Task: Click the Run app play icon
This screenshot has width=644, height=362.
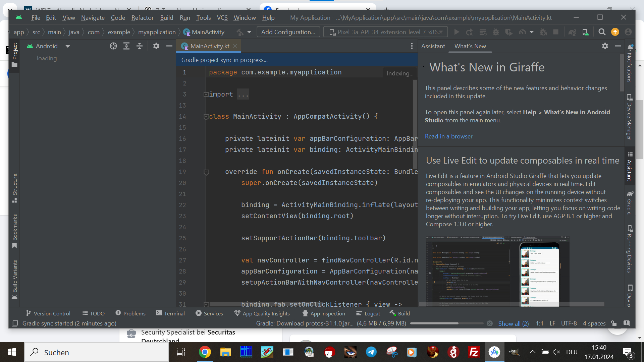Action: coord(457,32)
